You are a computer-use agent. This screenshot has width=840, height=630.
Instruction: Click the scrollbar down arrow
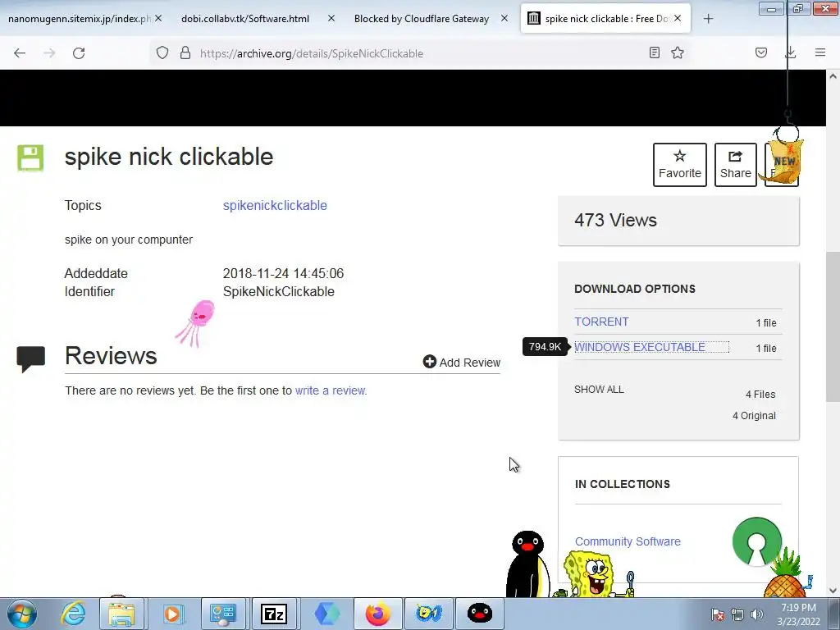[x=833, y=591]
